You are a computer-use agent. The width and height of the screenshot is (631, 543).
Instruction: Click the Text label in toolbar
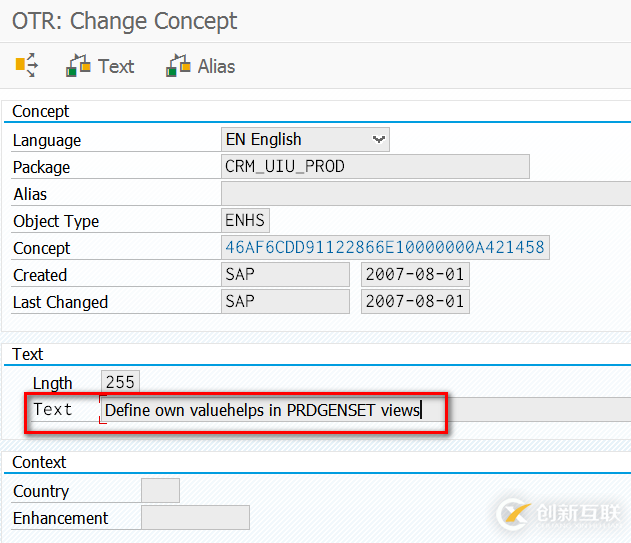pyautogui.click(x=116, y=66)
